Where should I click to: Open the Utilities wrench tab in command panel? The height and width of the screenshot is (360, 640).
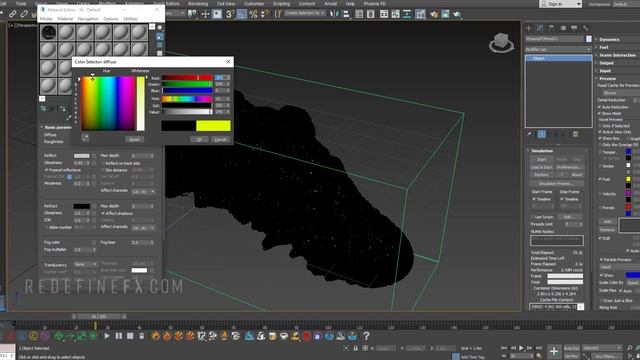[x=586, y=28]
